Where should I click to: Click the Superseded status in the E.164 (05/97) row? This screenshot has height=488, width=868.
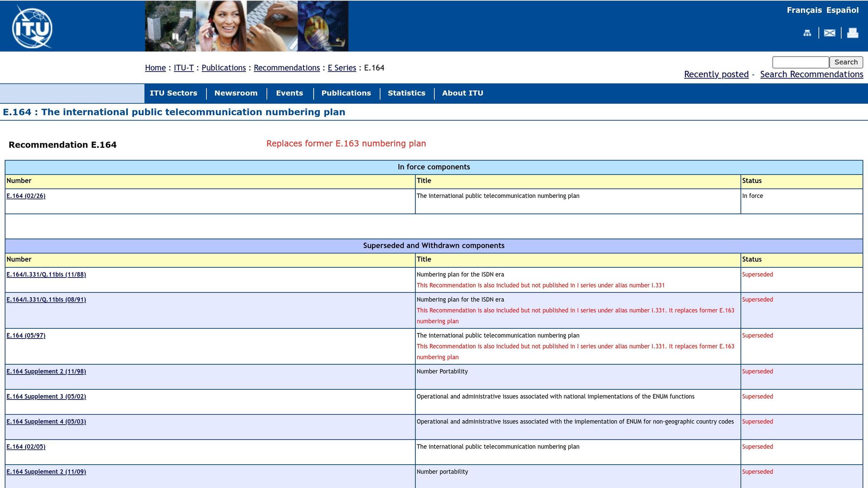pyautogui.click(x=757, y=335)
